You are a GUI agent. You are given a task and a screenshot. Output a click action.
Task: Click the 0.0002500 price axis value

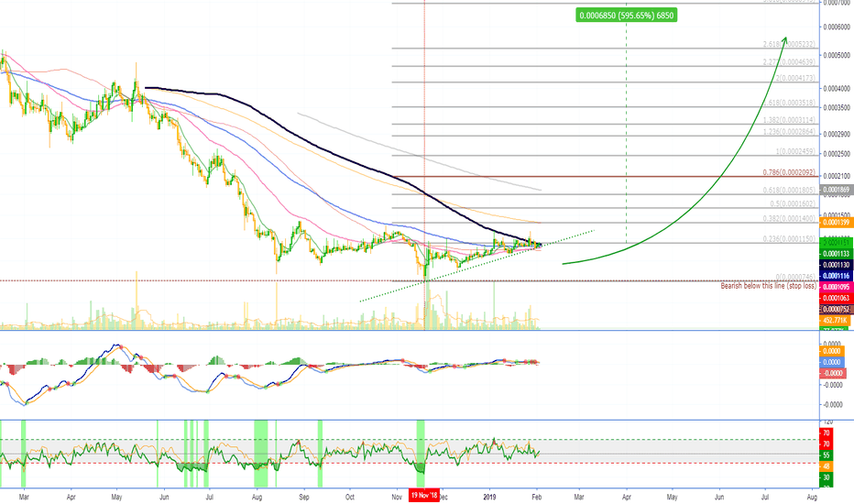[838, 154]
